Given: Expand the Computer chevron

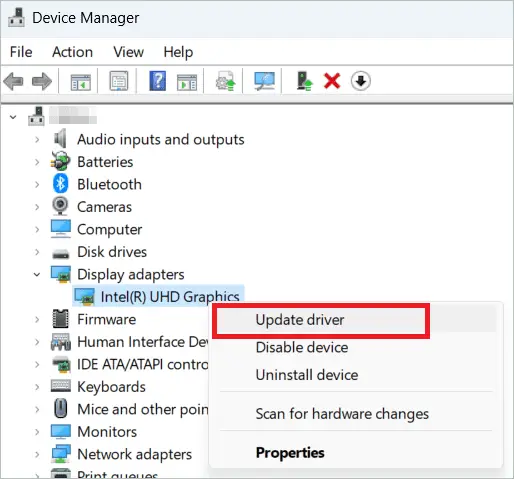Looking at the screenshot, I should point(37,229).
